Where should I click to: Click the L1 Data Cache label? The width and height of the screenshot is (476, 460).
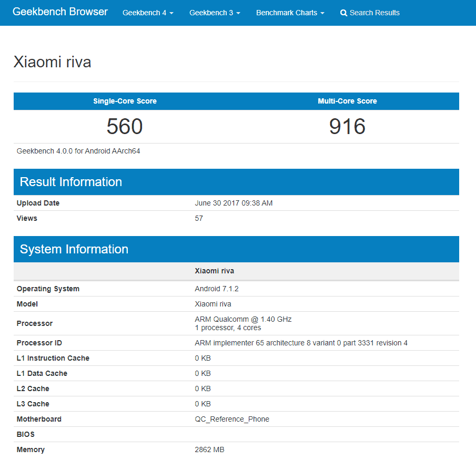42,373
